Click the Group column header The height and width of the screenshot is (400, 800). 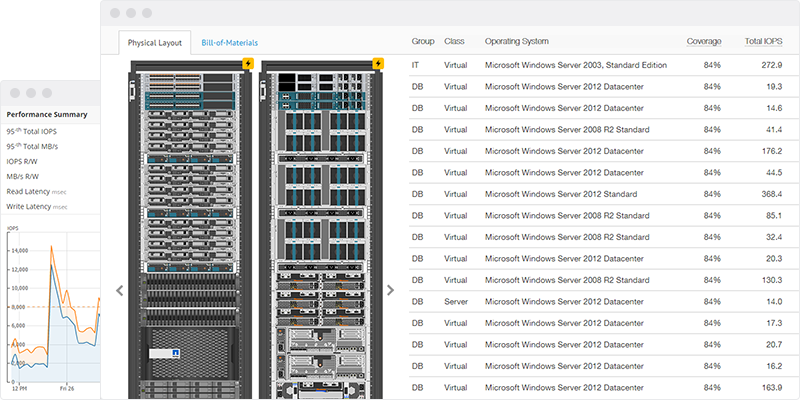click(x=423, y=42)
